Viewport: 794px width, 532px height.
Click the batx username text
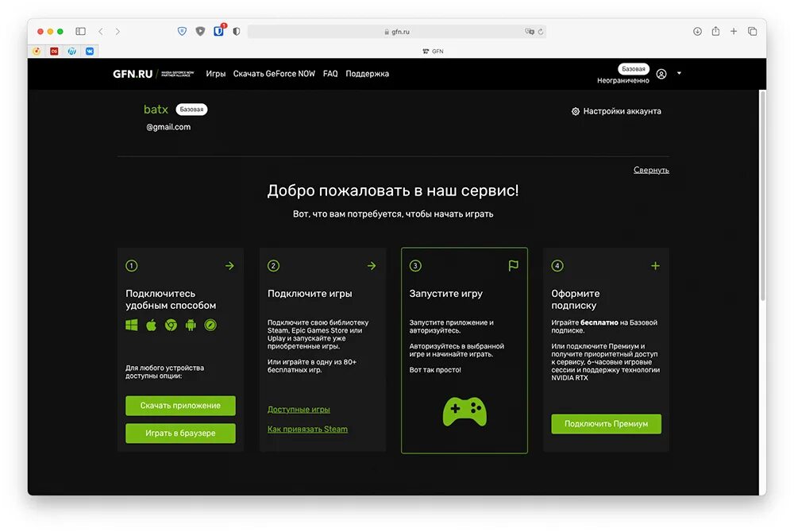pos(156,110)
